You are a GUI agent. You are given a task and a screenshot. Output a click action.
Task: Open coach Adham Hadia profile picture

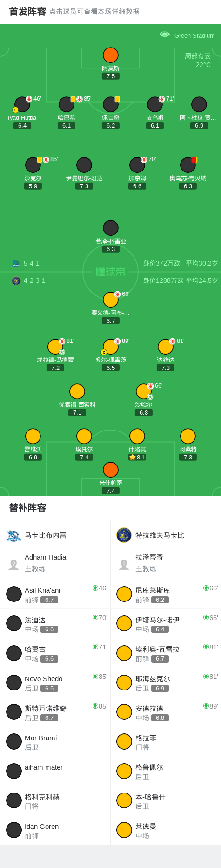pos(14,564)
